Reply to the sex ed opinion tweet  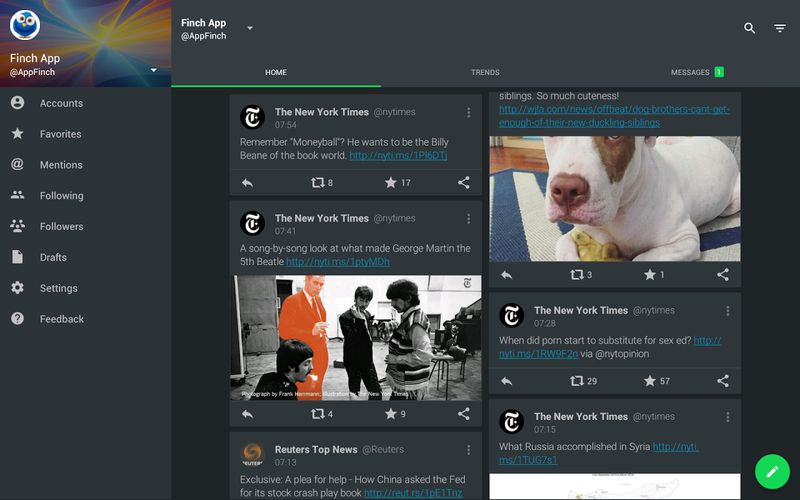[x=506, y=381]
